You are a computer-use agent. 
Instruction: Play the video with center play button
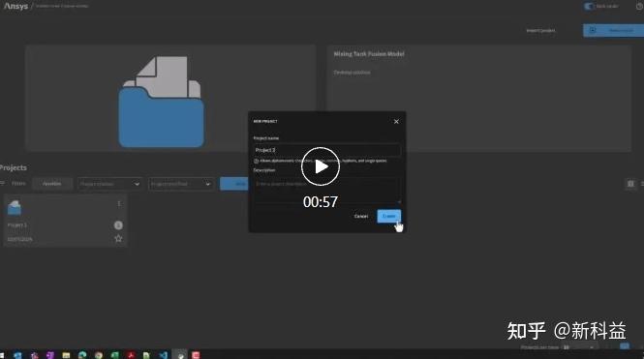click(x=321, y=166)
